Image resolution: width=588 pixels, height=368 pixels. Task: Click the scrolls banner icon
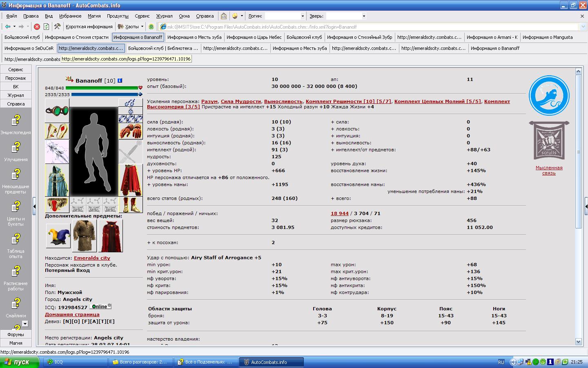tap(549, 140)
